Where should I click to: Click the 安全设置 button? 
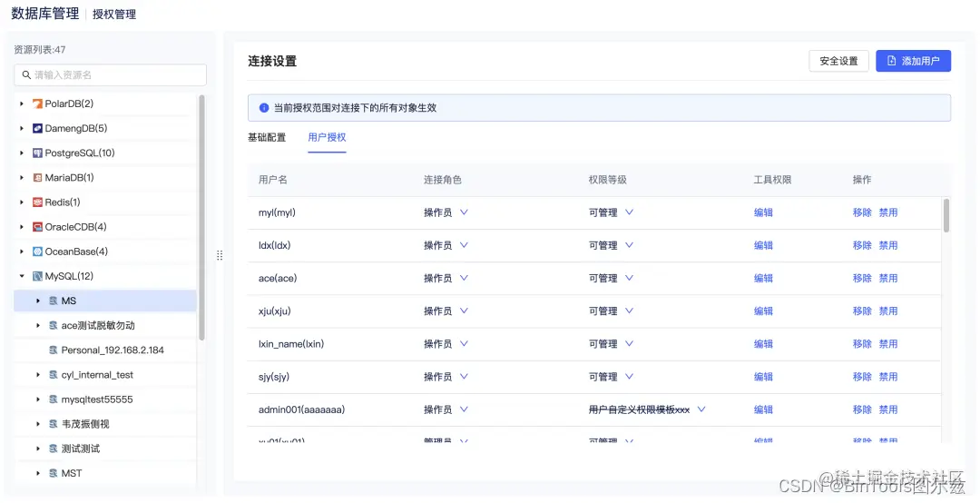(838, 61)
